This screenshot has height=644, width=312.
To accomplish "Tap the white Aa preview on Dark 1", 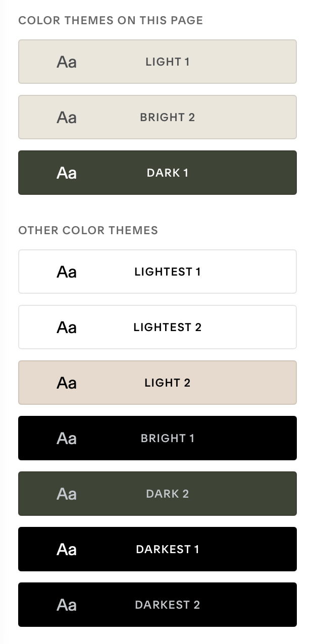I will tap(67, 173).
